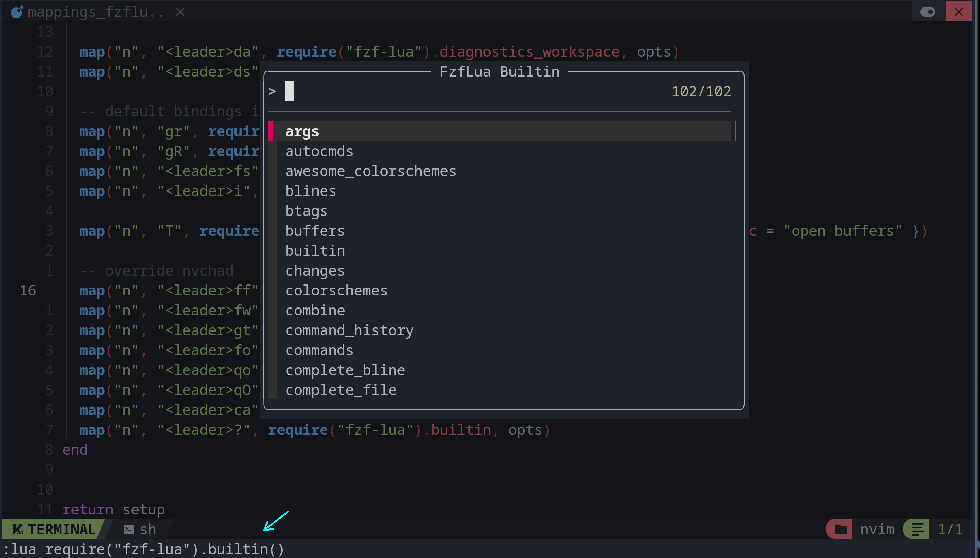
Task: Click the <leader>ff mapping on line 16
Action: pos(208,291)
